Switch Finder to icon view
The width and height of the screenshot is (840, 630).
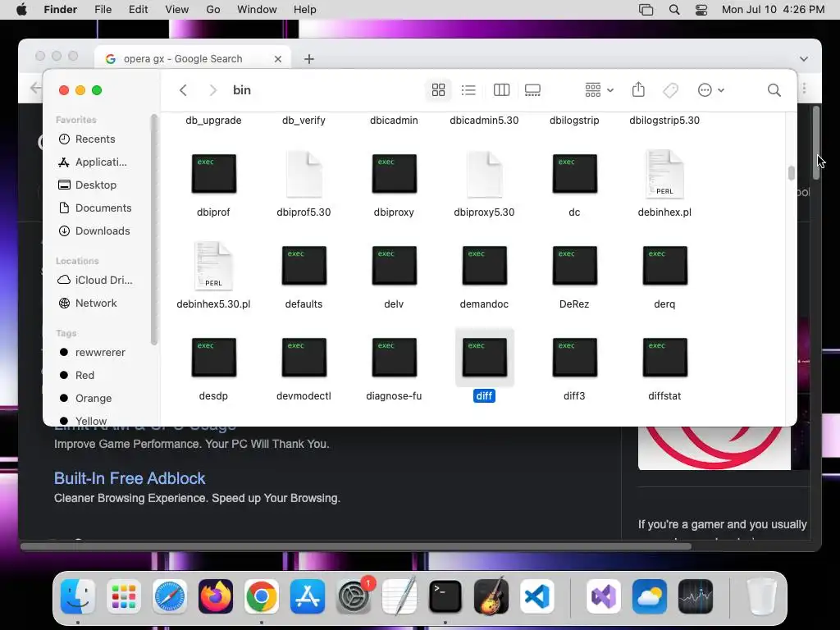(438, 90)
